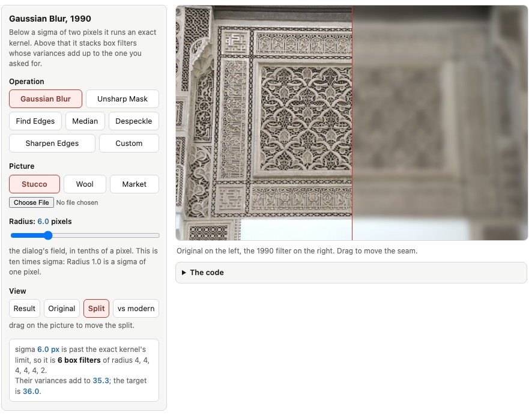Screen dimensions: 532x418
Task: Show the Result view
Action: click(25, 309)
